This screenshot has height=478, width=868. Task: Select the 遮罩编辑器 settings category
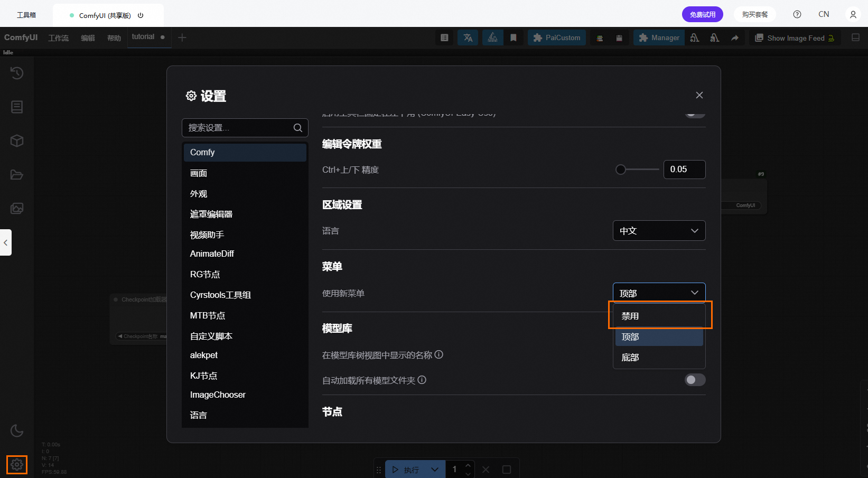245,214
